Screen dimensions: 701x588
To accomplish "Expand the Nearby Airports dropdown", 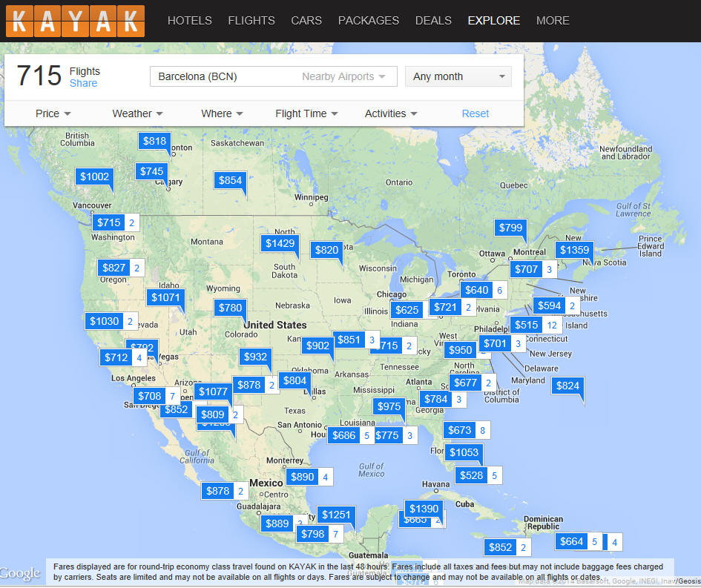I will 343,76.
